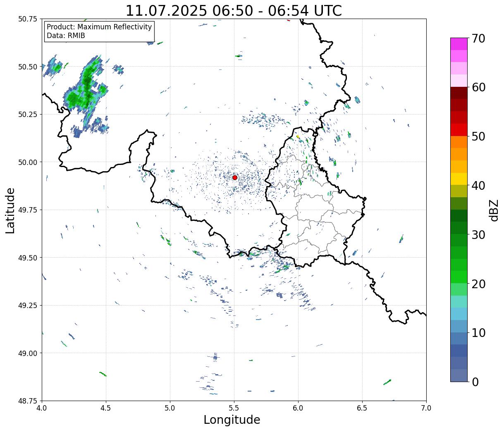Click the latitude tick label 50.50
The height and width of the screenshot is (430, 504).
pos(27,67)
